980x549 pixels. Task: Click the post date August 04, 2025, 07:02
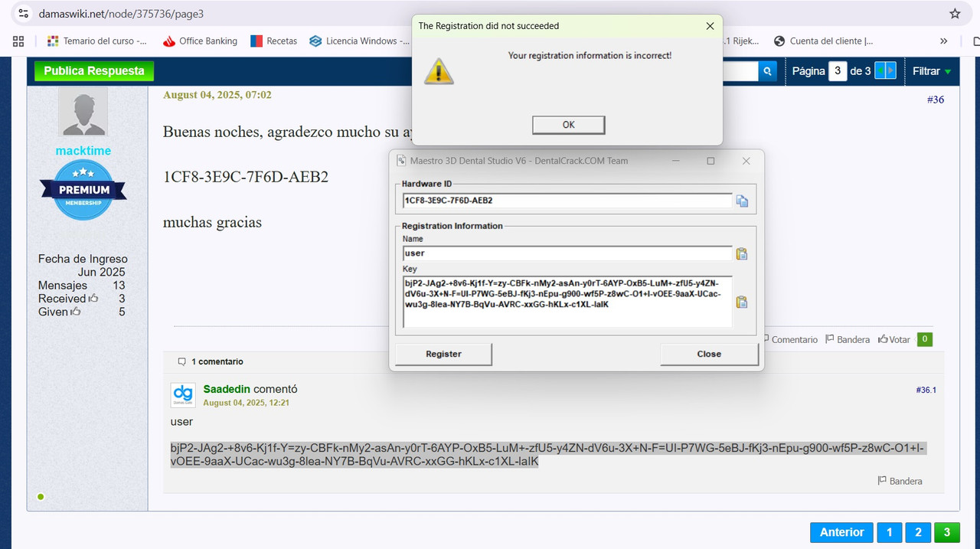coord(217,95)
